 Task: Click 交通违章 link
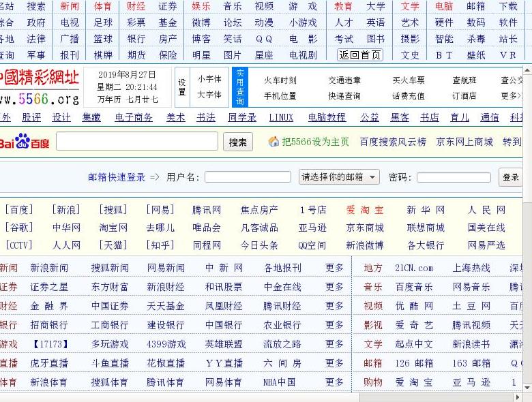tap(344, 80)
